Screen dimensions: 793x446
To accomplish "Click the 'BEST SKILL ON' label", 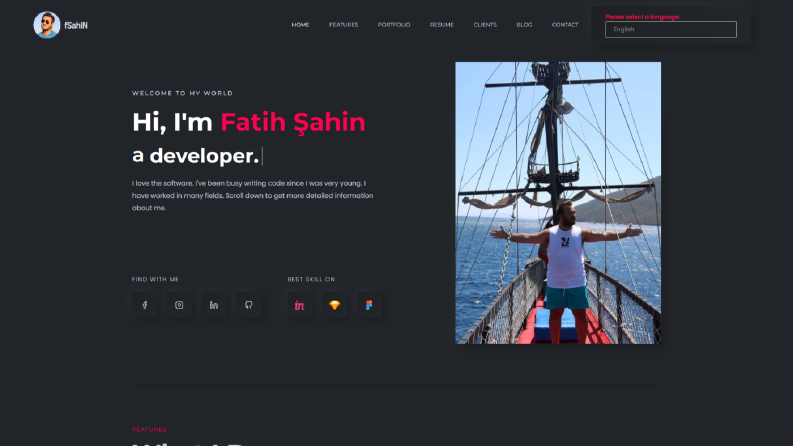I will point(312,279).
